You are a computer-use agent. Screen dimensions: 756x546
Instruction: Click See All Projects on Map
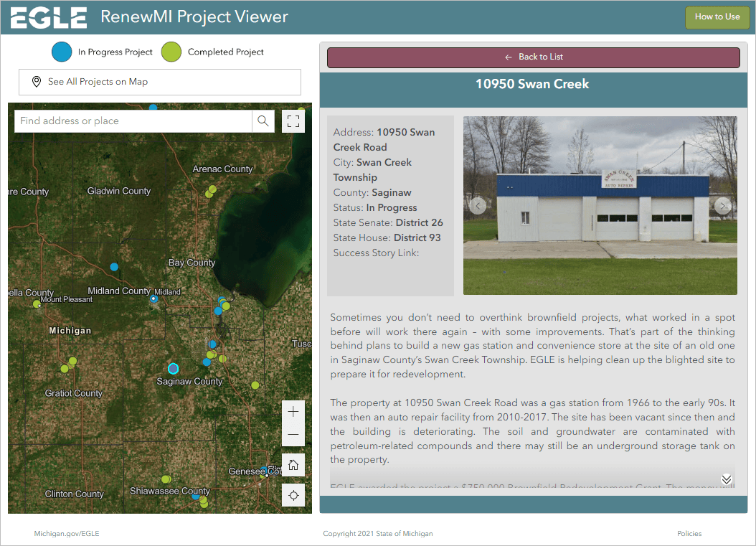159,82
